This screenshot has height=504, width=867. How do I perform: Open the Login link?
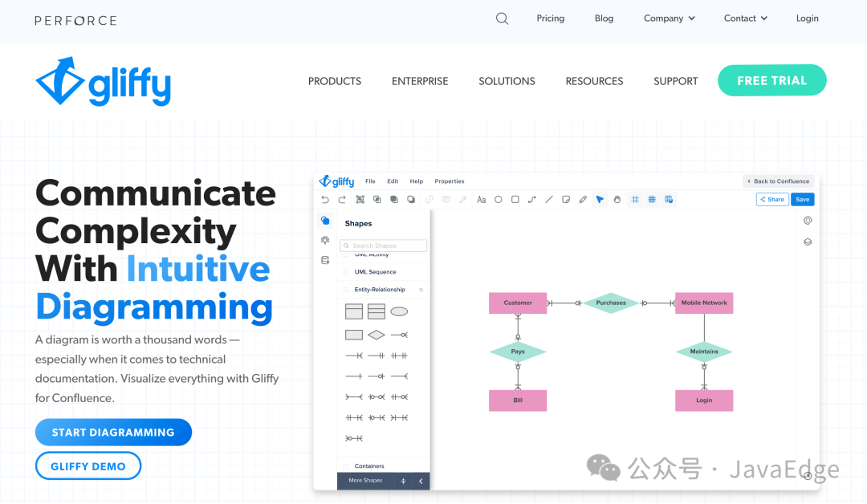click(x=808, y=18)
